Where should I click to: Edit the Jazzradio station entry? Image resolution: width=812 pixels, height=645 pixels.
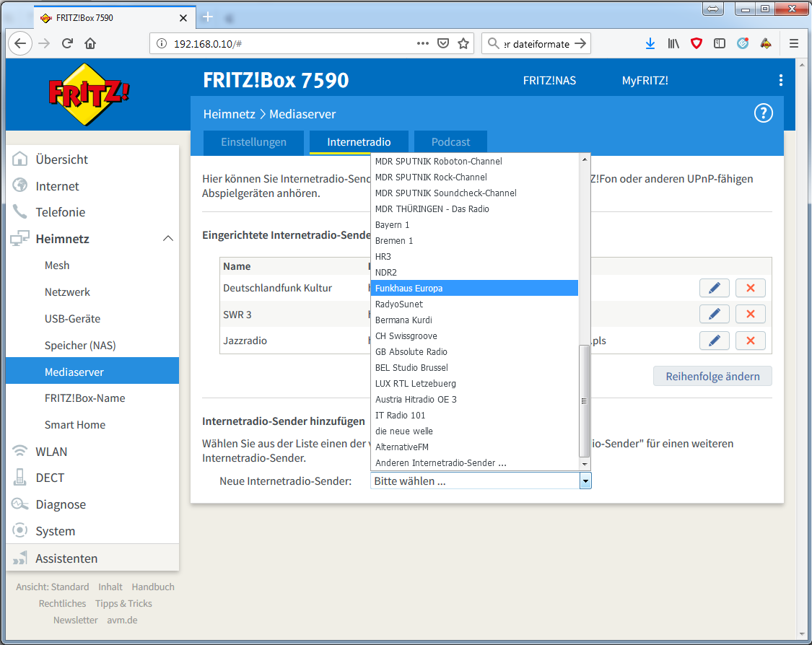714,341
